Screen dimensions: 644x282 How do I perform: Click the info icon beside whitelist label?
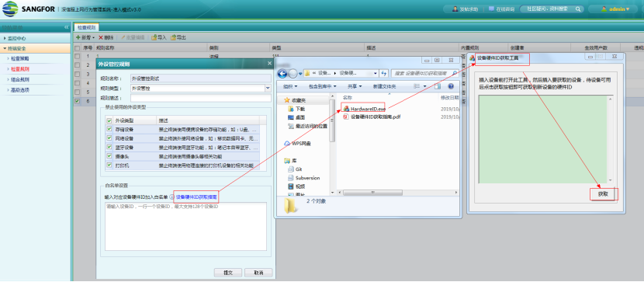click(x=171, y=197)
